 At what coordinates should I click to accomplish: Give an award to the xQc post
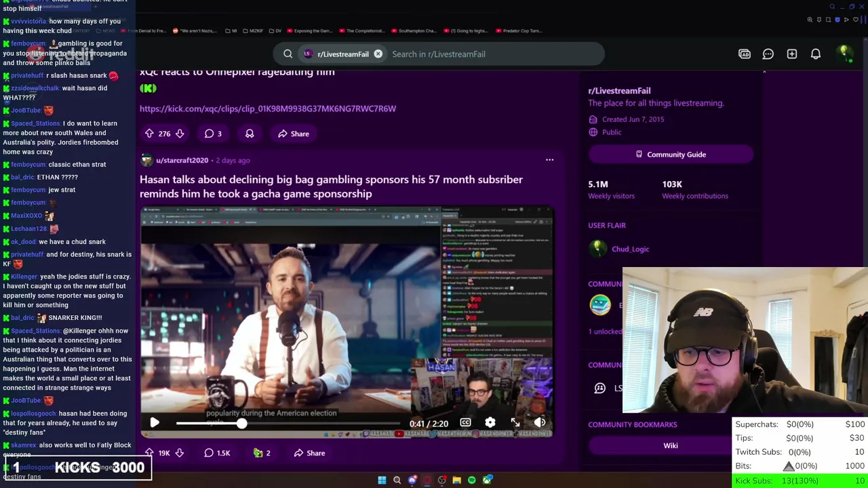[250, 134]
